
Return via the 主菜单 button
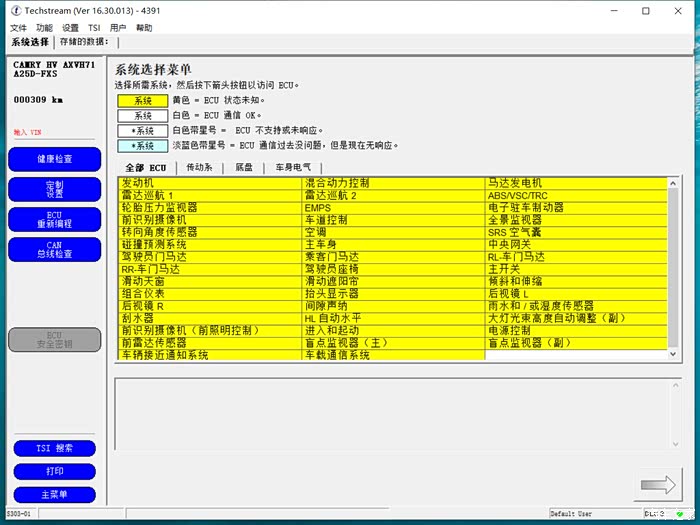(55, 494)
